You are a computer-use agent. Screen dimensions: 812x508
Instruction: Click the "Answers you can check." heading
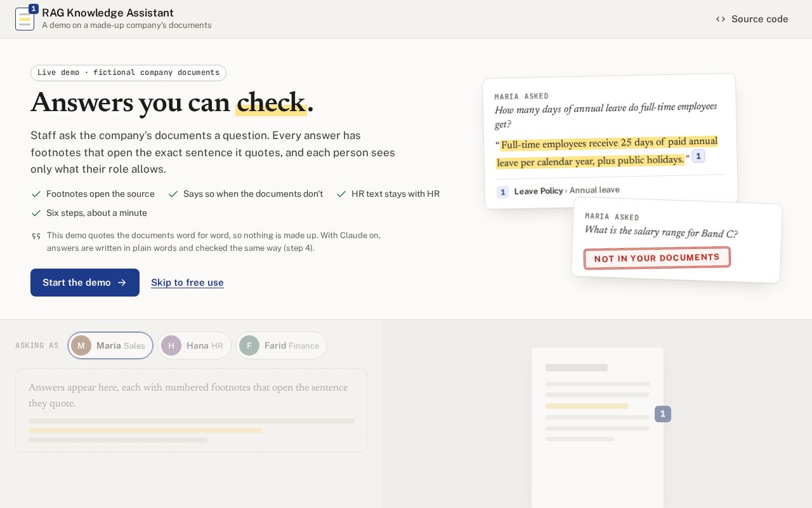coord(172,103)
